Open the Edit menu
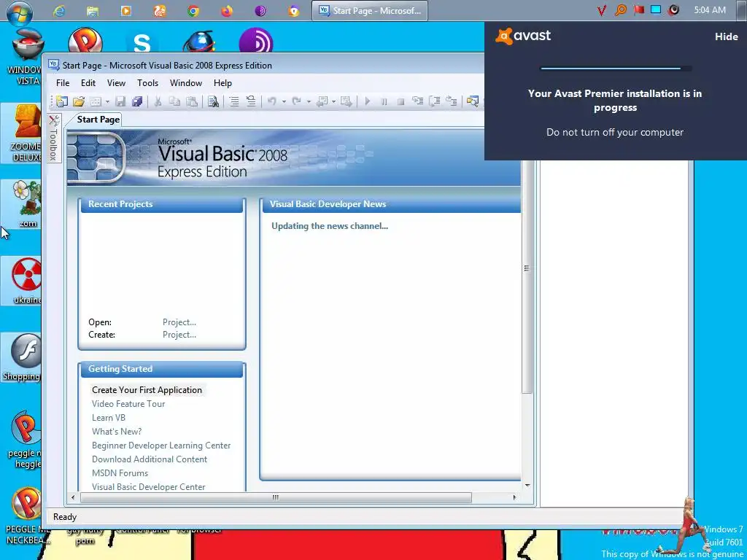Screen dimensions: 747x560 pos(88,83)
